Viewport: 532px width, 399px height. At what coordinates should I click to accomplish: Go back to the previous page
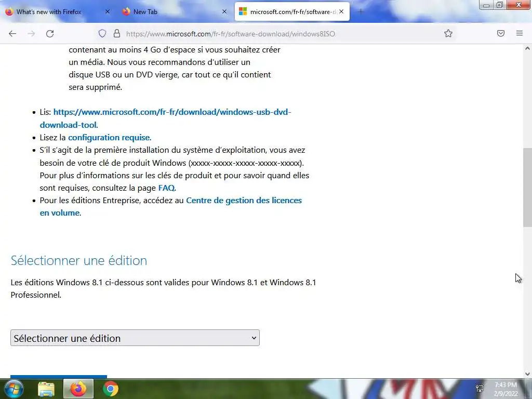pyautogui.click(x=12, y=34)
